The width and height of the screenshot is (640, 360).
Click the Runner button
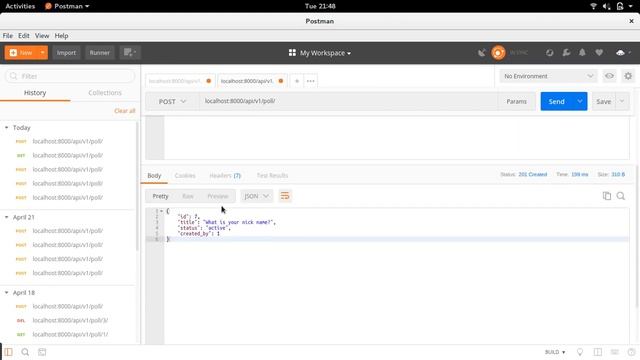(x=100, y=53)
